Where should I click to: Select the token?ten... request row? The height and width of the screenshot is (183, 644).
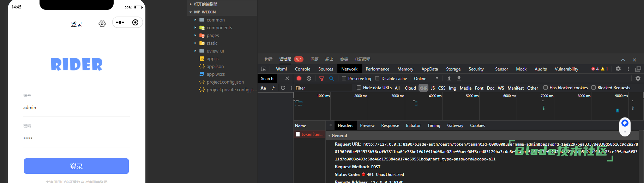(x=309, y=134)
